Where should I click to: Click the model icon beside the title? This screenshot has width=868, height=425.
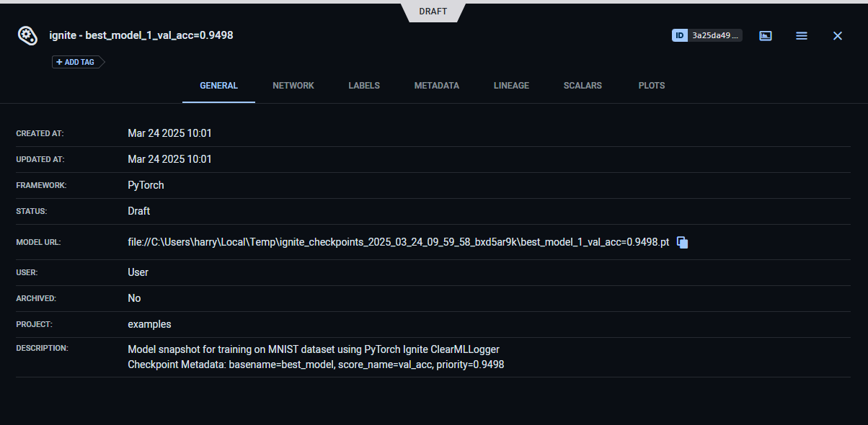[27, 35]
